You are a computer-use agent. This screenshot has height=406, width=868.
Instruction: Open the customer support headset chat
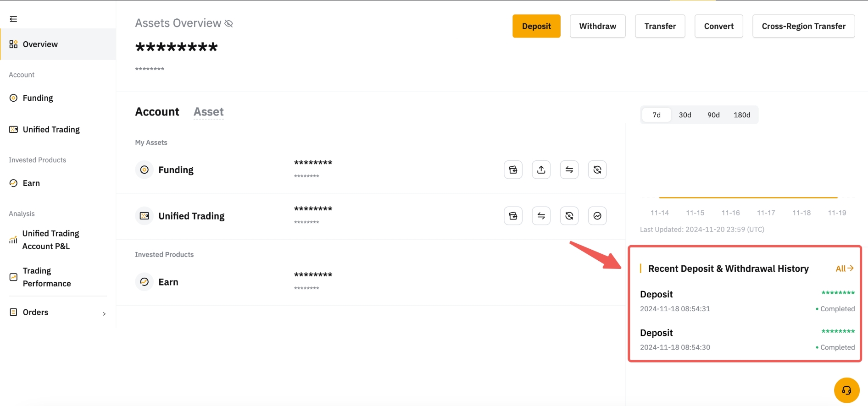pos(846,390)
